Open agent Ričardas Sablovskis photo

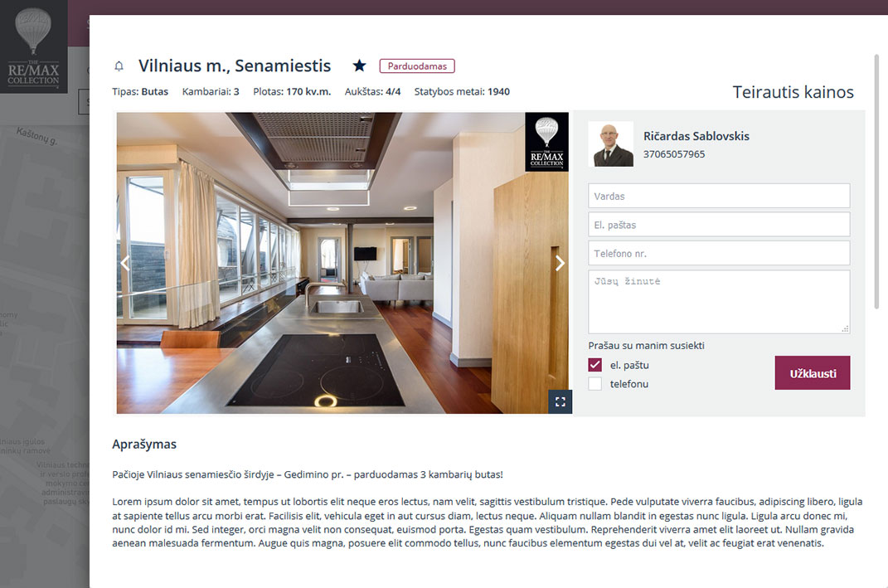(x=610, y=143)
